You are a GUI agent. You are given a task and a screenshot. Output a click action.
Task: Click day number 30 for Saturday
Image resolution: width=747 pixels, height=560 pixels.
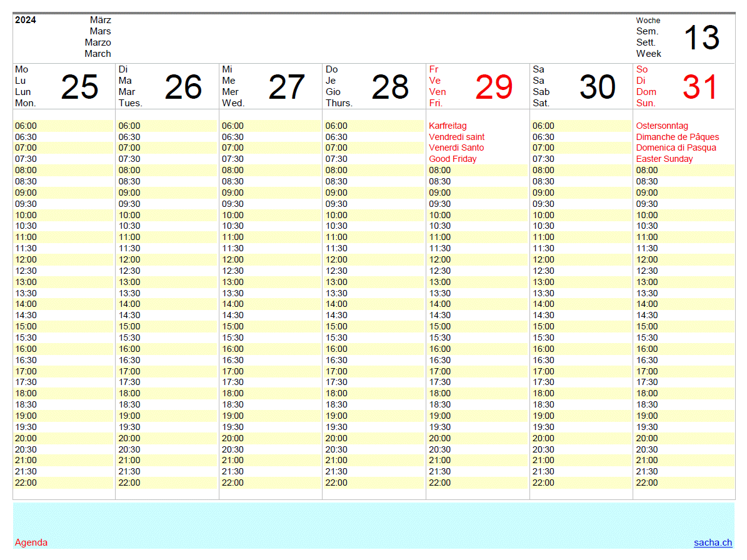tap(597, 87)
